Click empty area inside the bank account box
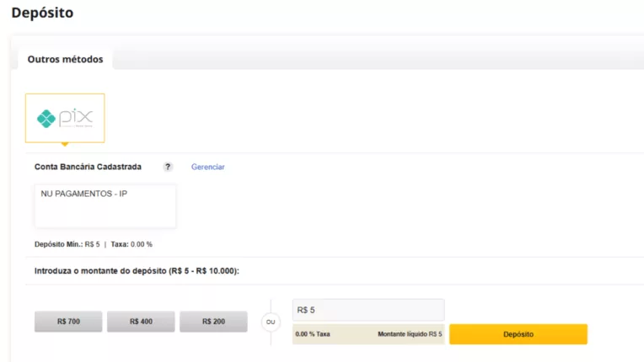644x362 pixels. tap(105, 215)
